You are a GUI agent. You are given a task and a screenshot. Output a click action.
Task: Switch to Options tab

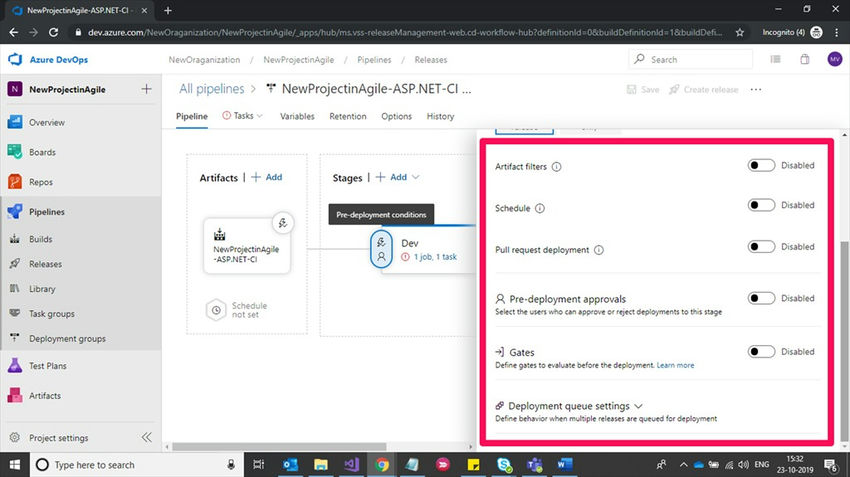(x=396, y=116)
